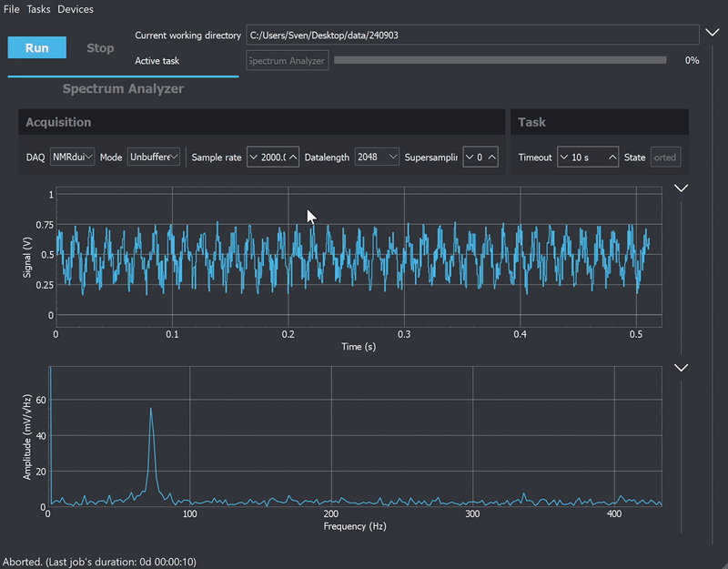The width and height of the screenshot is (728, 569).
Task: Click the Run button
Action: pos(36,48)
